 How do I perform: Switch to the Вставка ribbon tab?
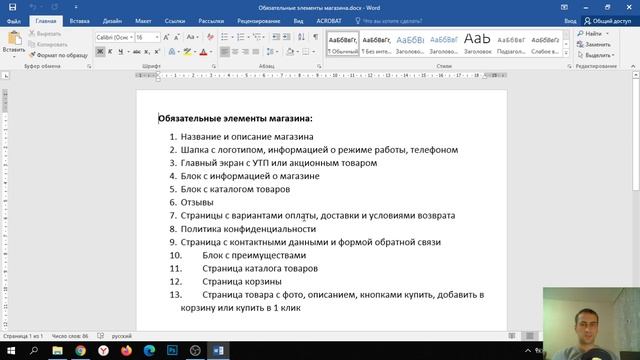tap(80, 21)
